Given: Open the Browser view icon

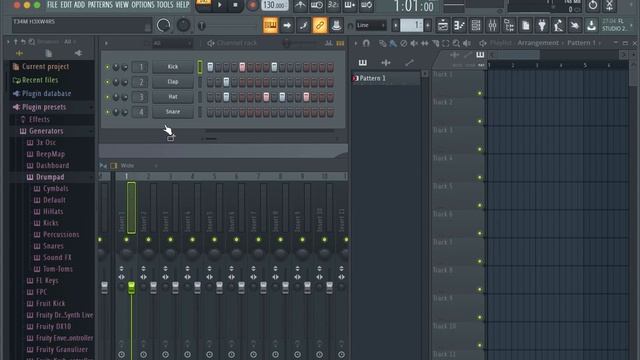Looking at the screenshot, I should pos(509,25).
